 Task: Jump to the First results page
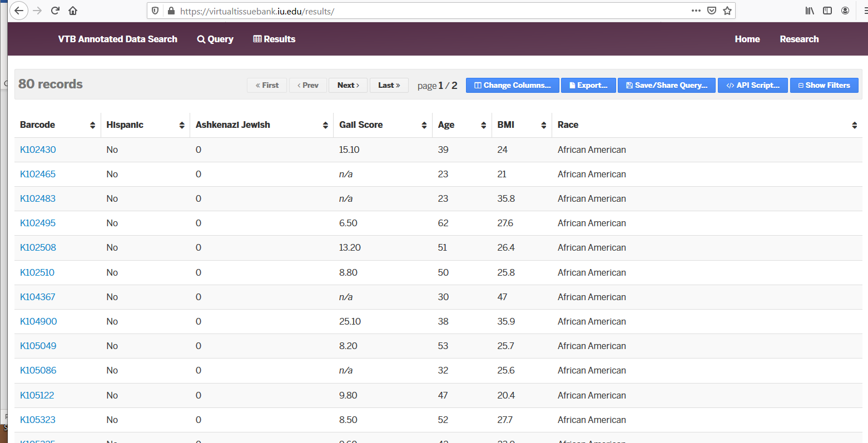coord(267,85)
